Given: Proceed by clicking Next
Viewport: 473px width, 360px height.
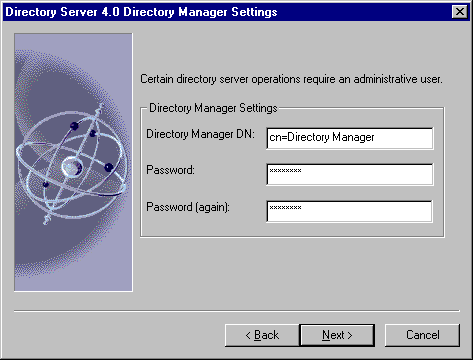Looking at the screenshot, I should (337, 335).
